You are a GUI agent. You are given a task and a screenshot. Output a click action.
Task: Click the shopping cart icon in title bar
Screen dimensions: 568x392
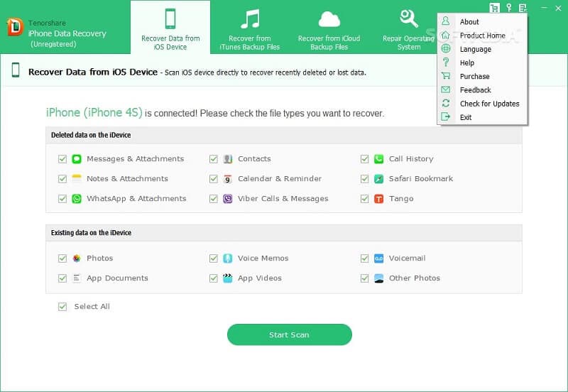point(494,8)
